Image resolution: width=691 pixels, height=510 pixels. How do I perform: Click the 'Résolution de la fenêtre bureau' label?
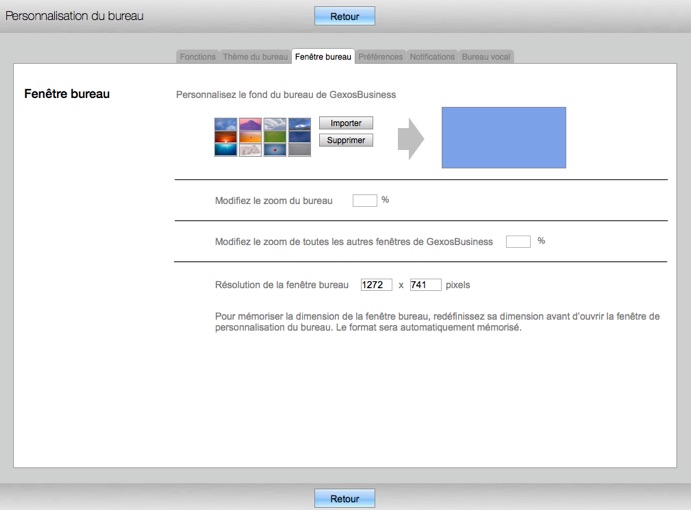(282, 285)
